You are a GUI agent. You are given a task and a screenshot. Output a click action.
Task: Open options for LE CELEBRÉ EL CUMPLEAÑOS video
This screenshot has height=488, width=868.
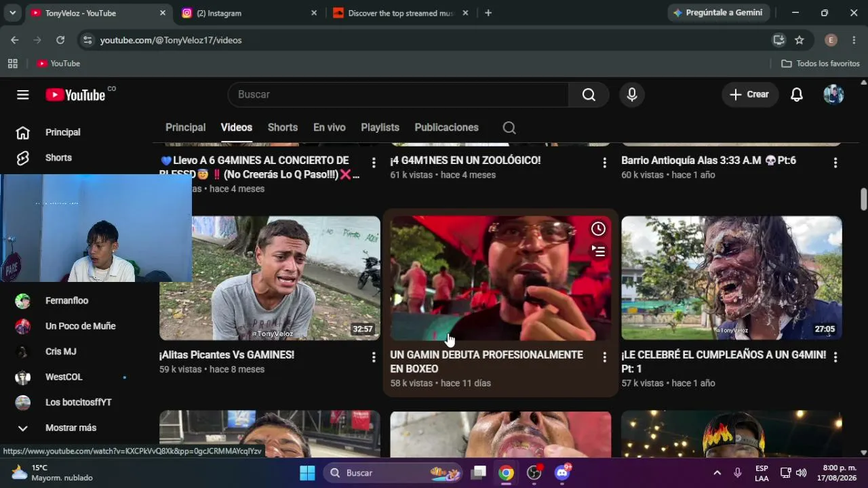click(x=835, y=357)
